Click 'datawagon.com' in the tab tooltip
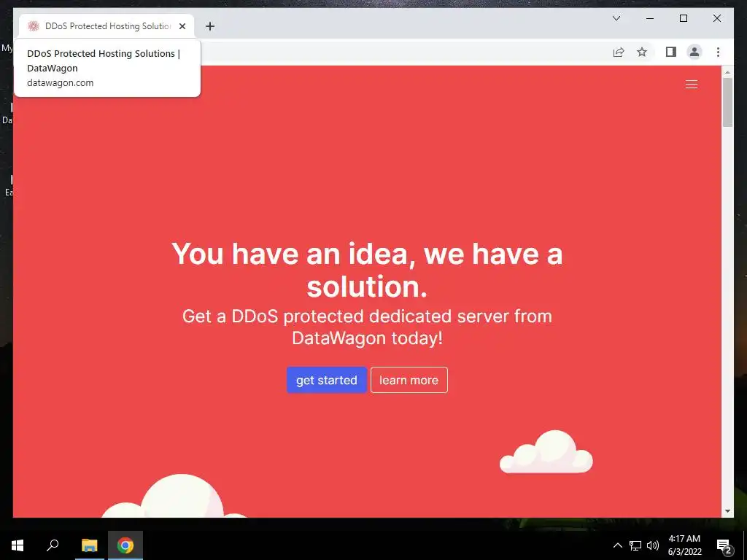Image resolution: width=747 pixels, height=560 pixels. coord(60,83)
